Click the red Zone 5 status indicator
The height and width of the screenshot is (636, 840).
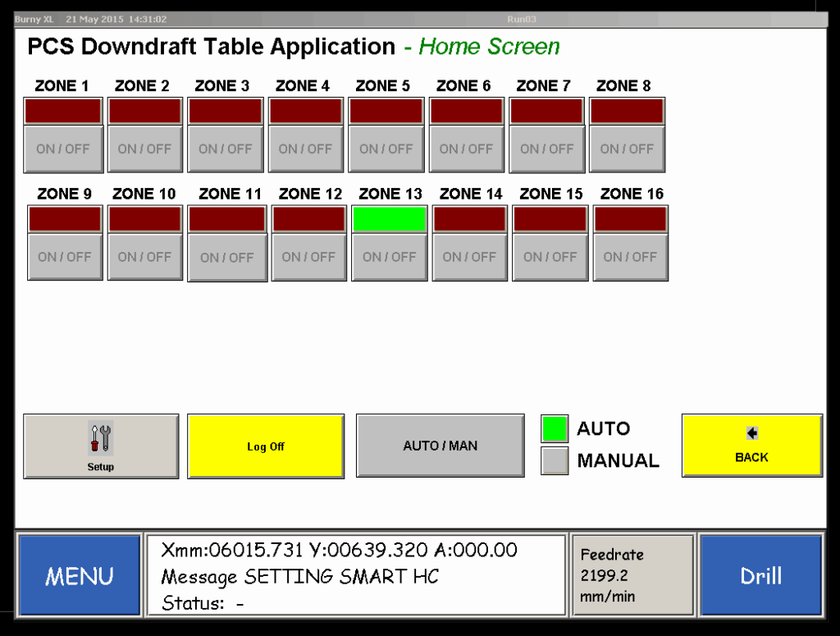(386, 111)
